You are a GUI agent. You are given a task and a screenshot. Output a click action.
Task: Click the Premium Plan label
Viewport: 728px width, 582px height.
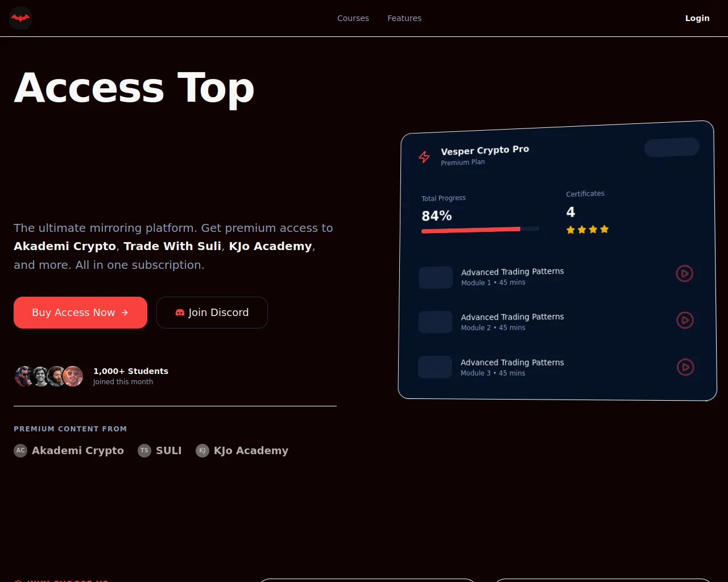tap(463, 163)
